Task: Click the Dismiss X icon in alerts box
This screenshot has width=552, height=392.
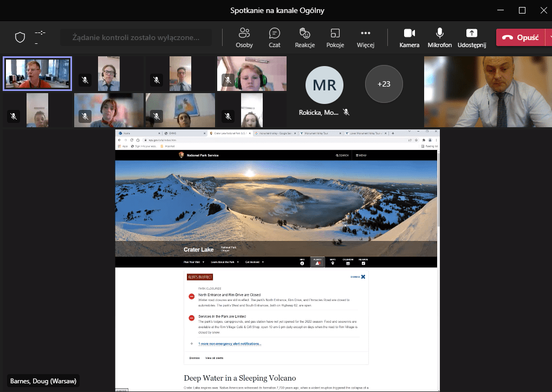Action: pos(363,277)
